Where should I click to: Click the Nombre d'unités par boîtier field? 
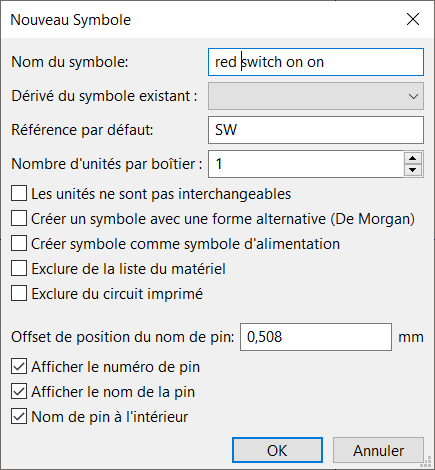(306, 164)
